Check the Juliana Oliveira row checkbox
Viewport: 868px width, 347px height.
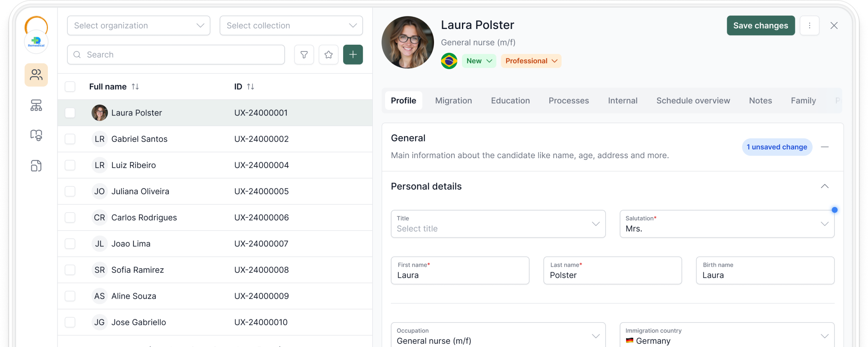70,191
